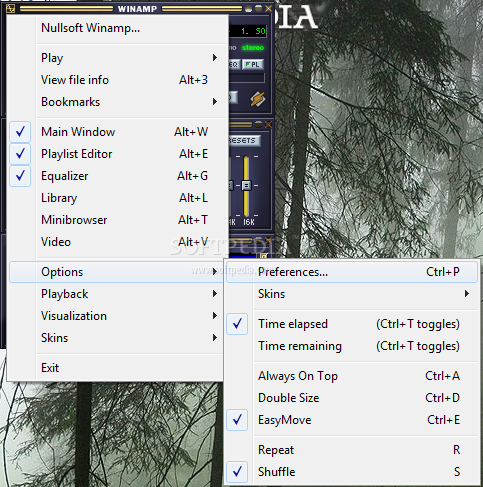The image size is (483, 487).
Task: Toggle Winamp windowshade mode button
Action: (x=258, y=9)
